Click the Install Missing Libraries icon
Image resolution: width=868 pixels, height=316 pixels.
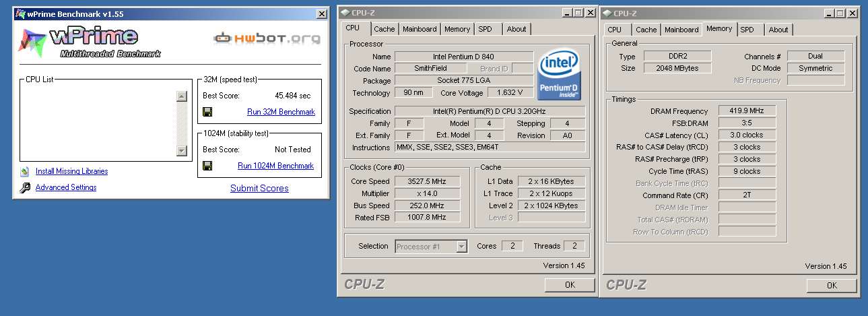tap(25, 172)
